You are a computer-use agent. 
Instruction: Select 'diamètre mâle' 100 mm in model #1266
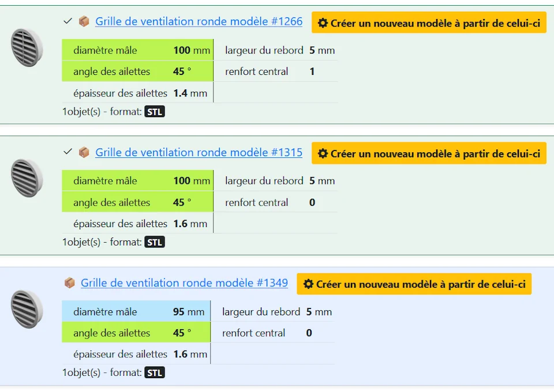point(137,50)
